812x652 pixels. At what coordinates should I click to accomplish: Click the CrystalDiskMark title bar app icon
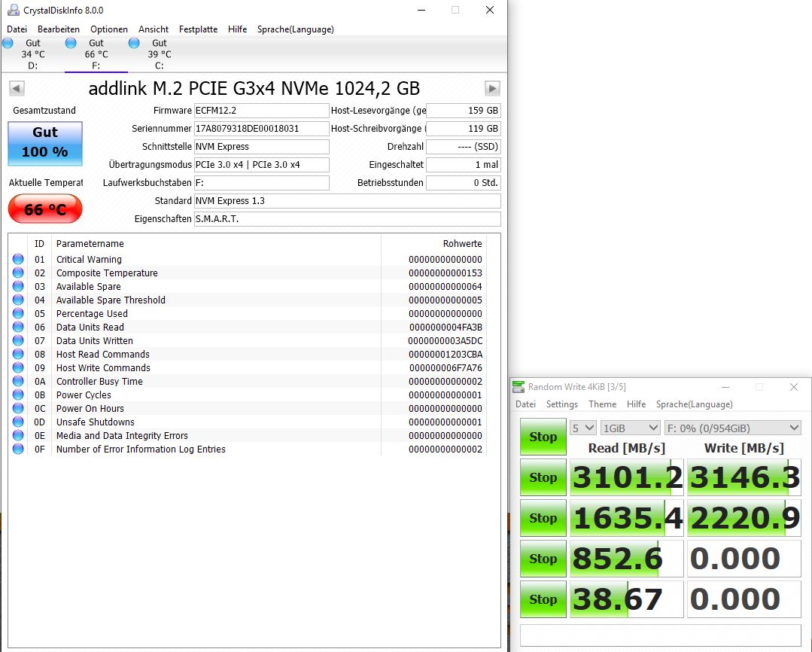tap(519, 387)
